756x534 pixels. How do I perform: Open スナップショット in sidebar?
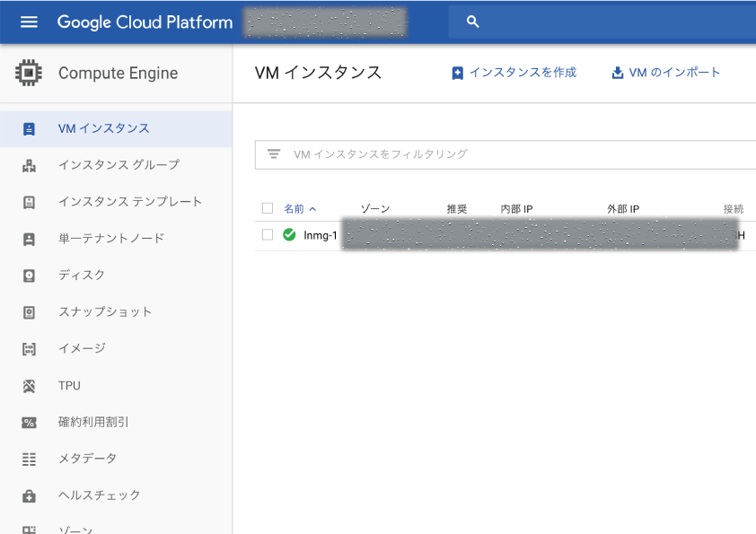click(116, 311)
